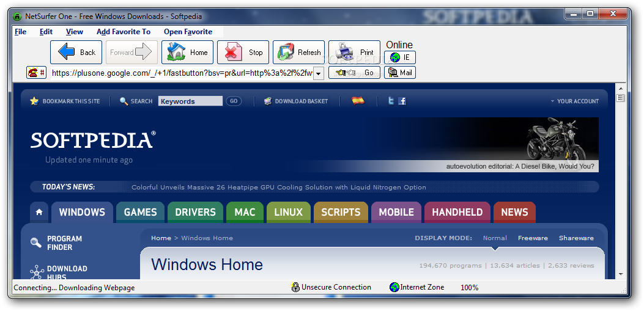Select the LINUX category tab

point(288,212)
